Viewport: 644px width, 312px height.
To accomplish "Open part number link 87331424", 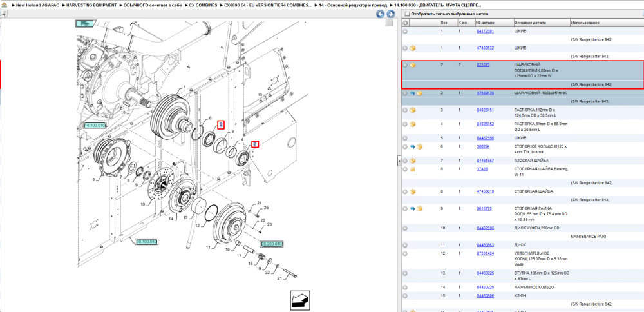I will pyautogui.click(x=485, y=253).
